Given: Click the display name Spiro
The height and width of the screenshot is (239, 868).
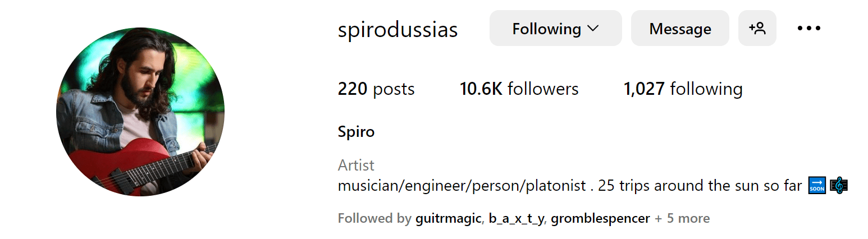Looking at the screenshot, I should (356, 132).
